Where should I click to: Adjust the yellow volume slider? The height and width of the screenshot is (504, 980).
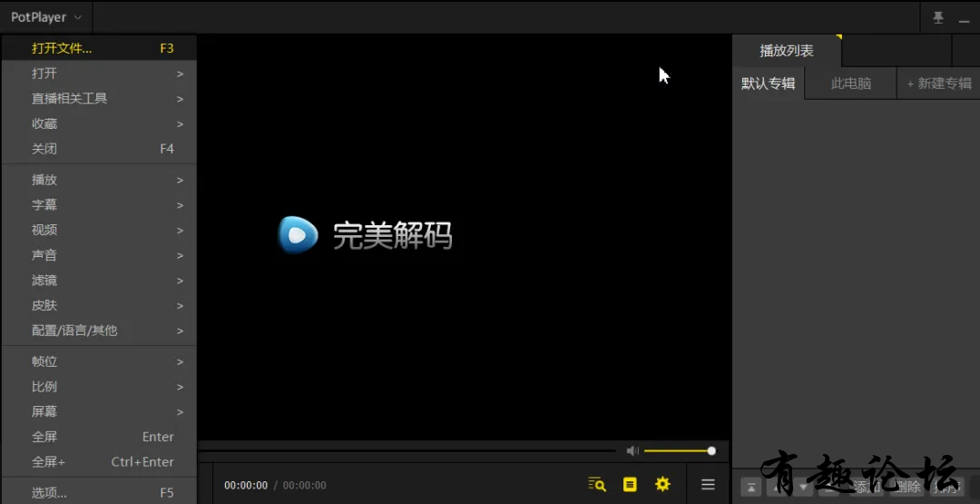680,450
